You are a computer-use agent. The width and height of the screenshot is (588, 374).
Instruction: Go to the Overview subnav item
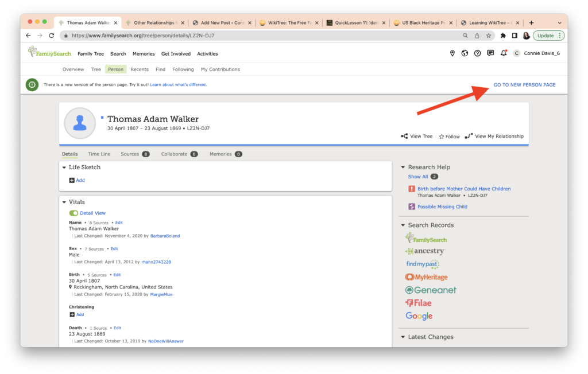click(x=73, y=69)
